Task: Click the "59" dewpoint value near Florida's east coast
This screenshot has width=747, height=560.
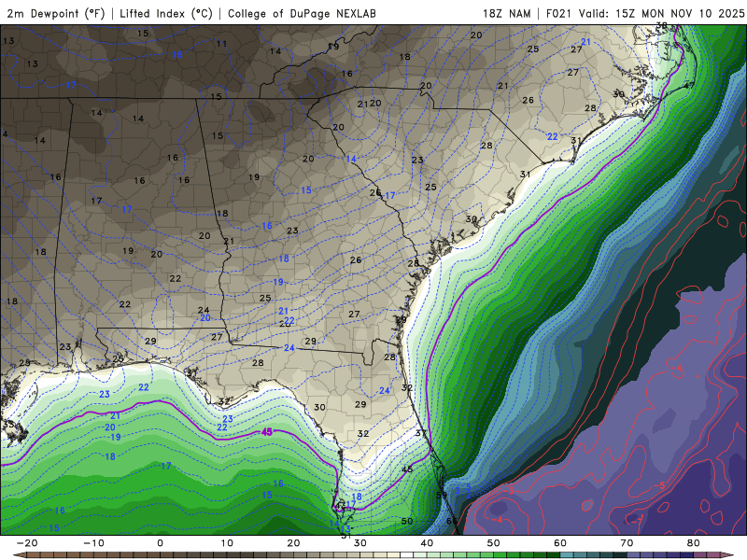Action: click(x=442, y=495)
